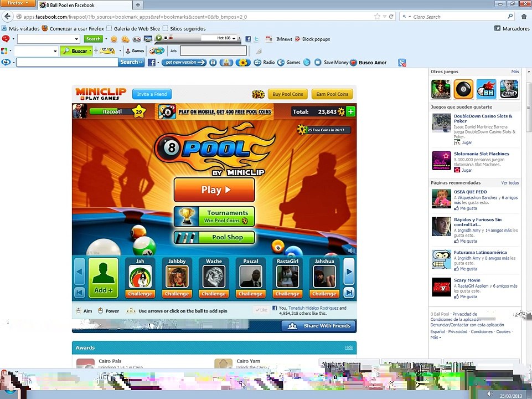
Task: Open the Pool Shop
Action: coord(214,237)
